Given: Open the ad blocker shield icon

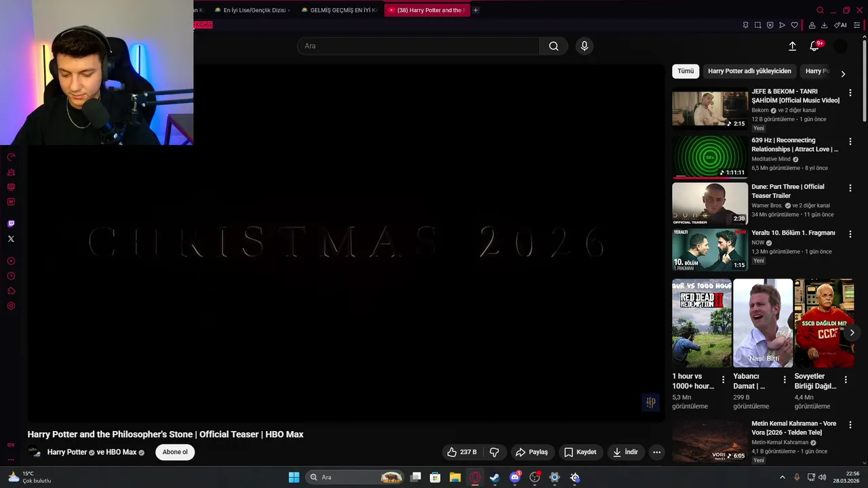Looking at the screenshot, I should (x=770, y=25).
